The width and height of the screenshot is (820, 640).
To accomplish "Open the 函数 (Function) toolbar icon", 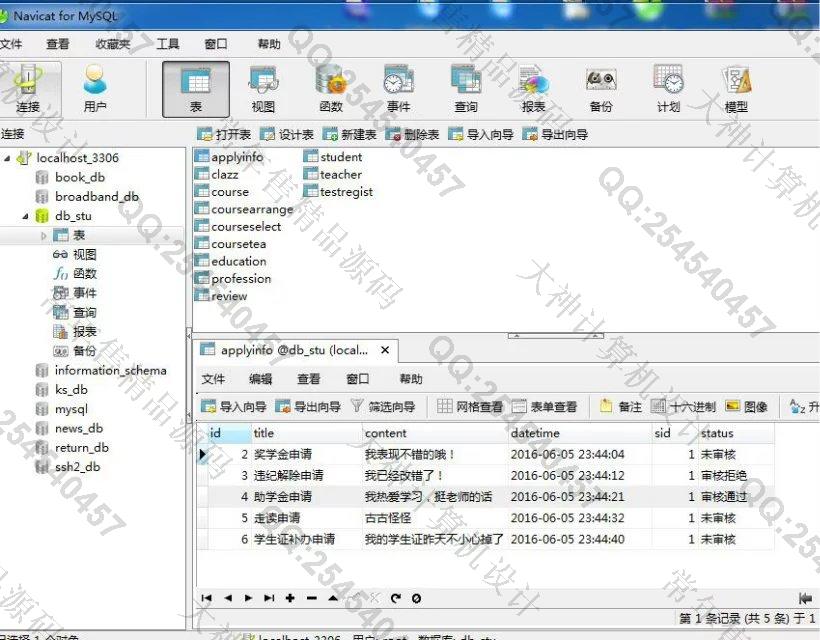I will [x=331, y=89].
